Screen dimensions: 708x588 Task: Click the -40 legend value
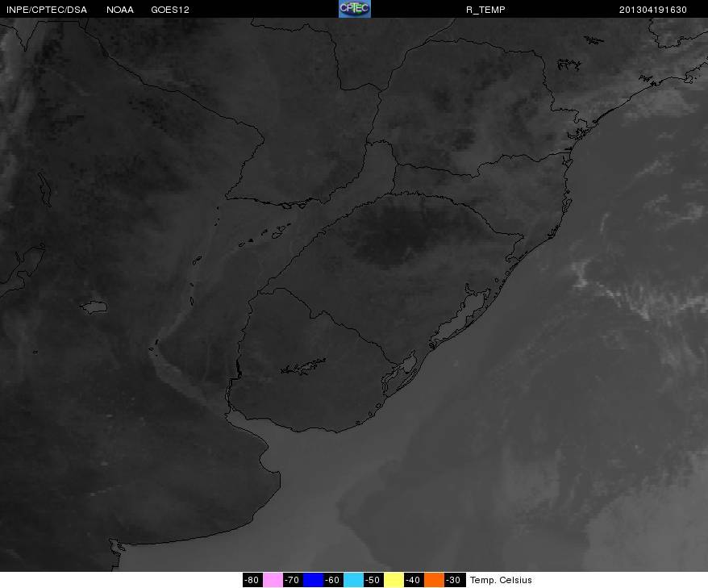[414, 580]
